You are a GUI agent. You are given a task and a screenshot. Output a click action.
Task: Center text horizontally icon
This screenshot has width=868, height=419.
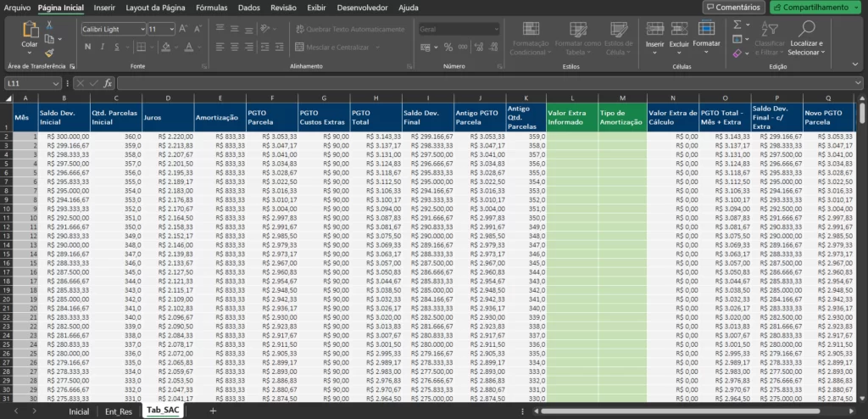pos(234,47)
